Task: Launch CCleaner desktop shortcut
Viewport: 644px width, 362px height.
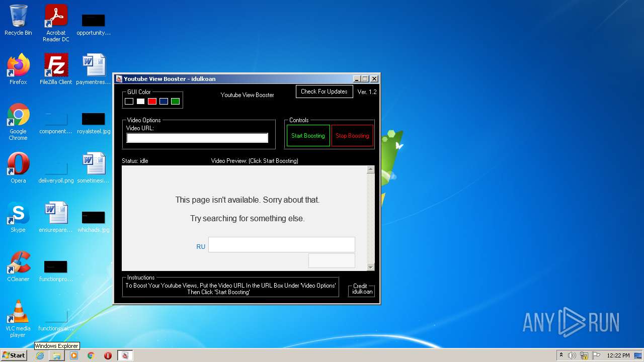Action: [x=18, y=266]
